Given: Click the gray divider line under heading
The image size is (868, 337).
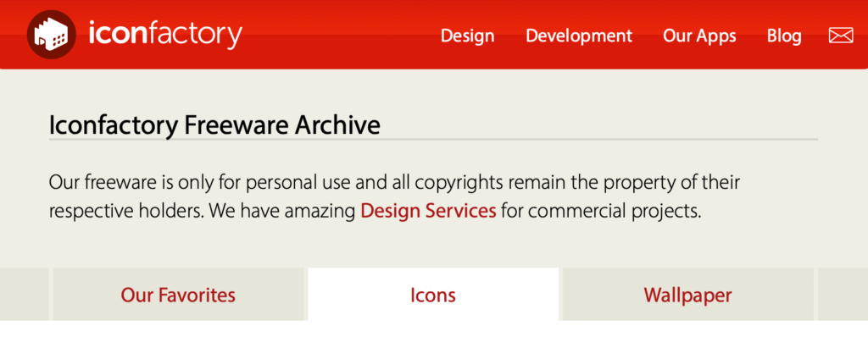Looking at the screenshot, I should click(x=433, y=140).
